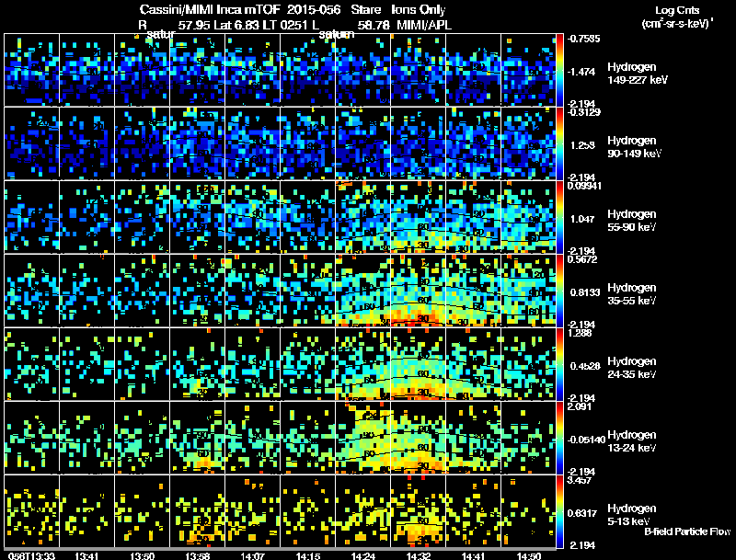Click the 'Log Cnts' colorbar legend title
Screen dimensions: 736x560
pos(677,10)
